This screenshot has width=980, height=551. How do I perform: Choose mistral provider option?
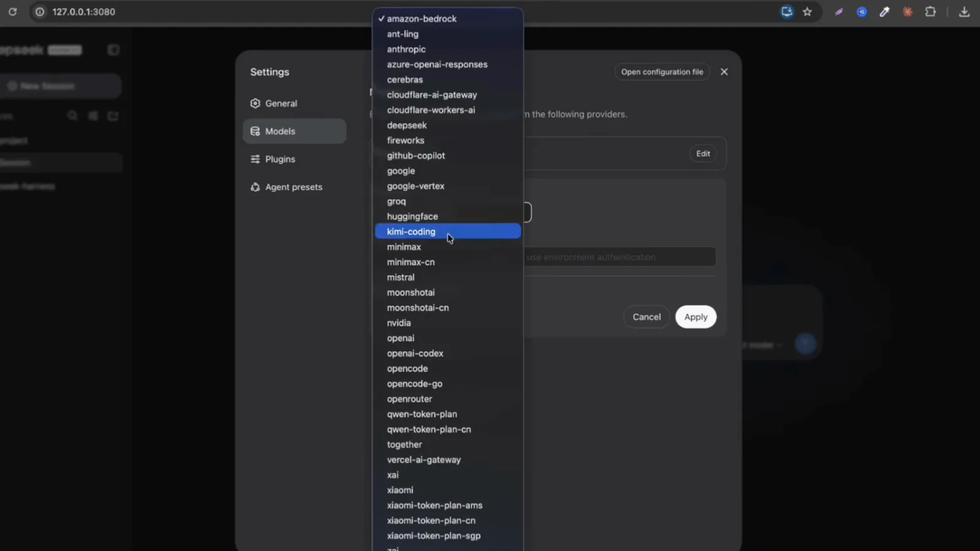click(x=448, y=277)
